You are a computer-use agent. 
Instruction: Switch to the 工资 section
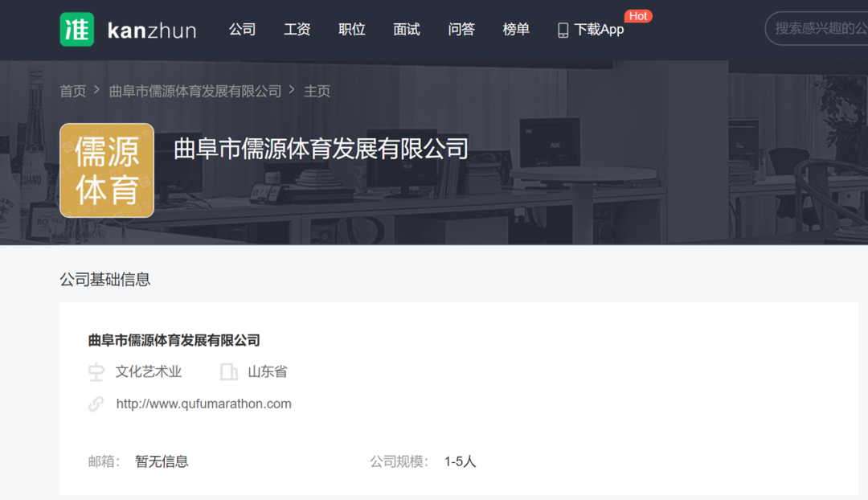click(297, 29)
